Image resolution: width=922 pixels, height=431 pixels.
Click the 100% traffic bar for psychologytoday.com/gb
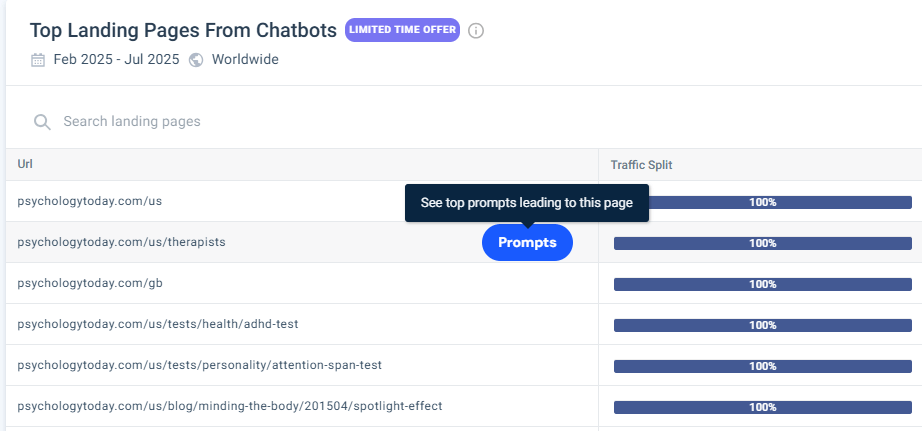[763, 285]
